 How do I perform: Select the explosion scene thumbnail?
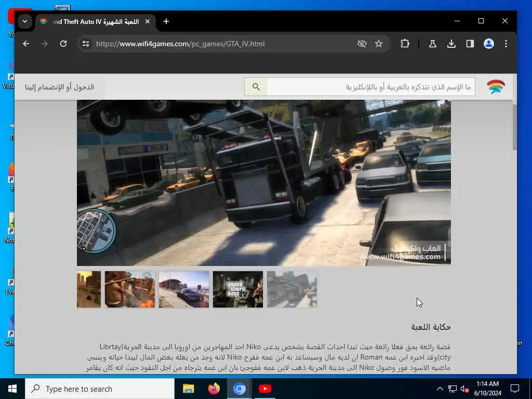pyautogui.click(x=129, y=289)
